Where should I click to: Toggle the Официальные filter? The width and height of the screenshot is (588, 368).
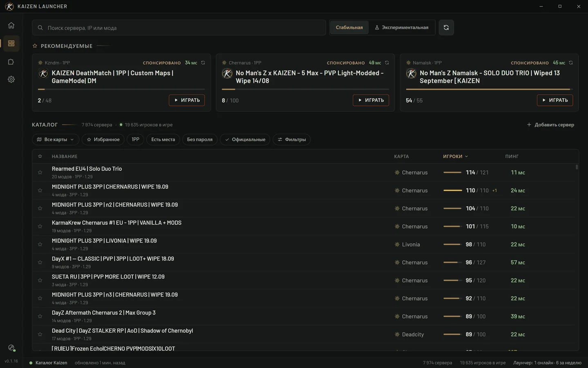coord(245,139)
